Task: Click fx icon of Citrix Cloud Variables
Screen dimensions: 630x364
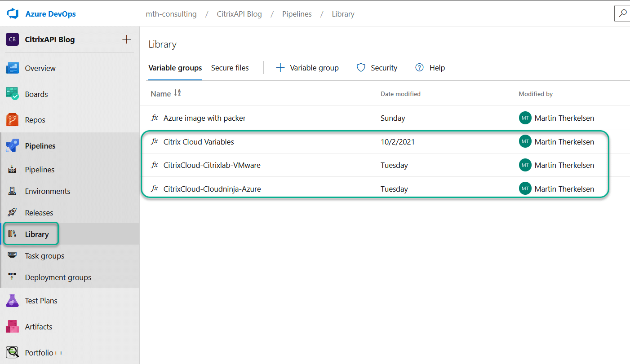Action: (x=155, y=142)
